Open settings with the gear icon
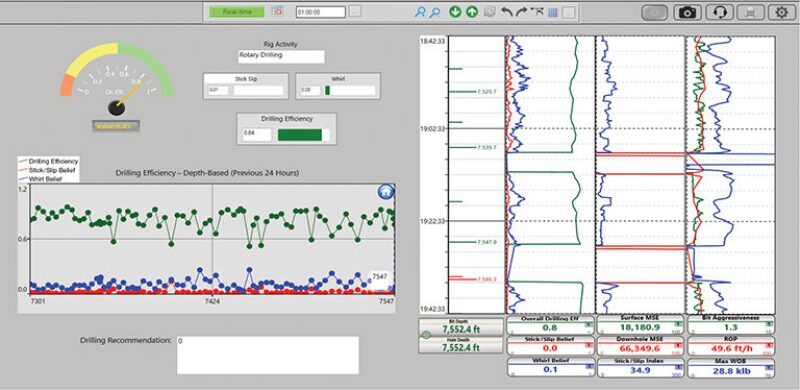Viewport: 800px width, 390px height. (x=781, y=13)
